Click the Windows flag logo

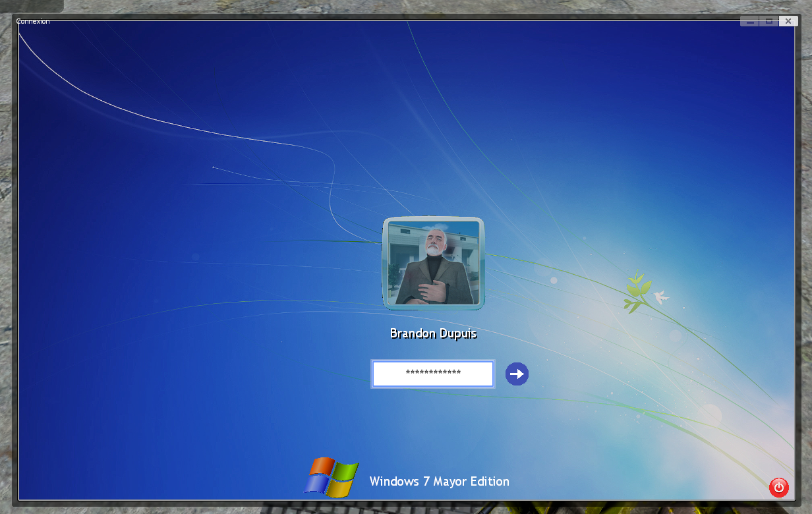pos(332,476)
